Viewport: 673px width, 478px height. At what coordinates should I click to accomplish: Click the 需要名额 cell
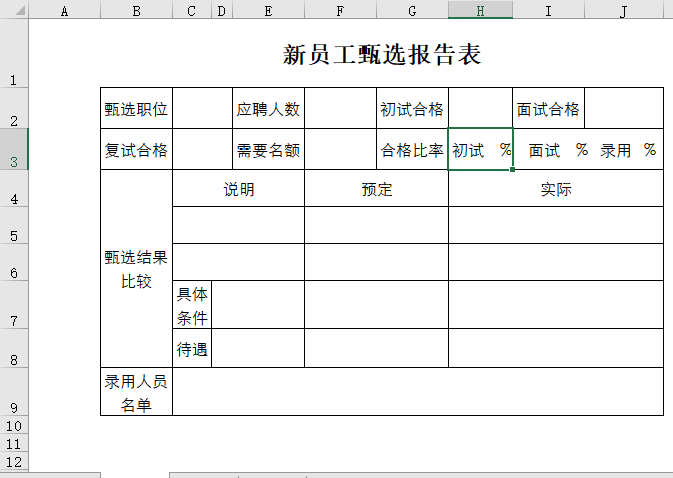268,150
